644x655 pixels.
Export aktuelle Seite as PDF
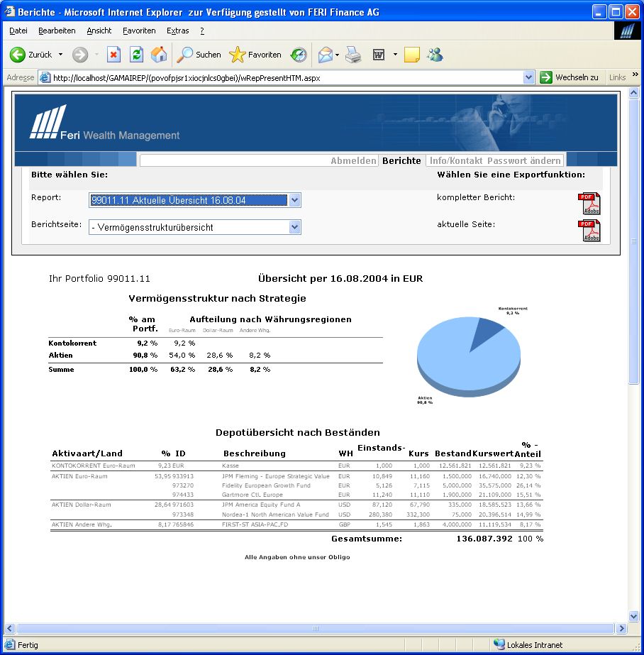(589, 231)
